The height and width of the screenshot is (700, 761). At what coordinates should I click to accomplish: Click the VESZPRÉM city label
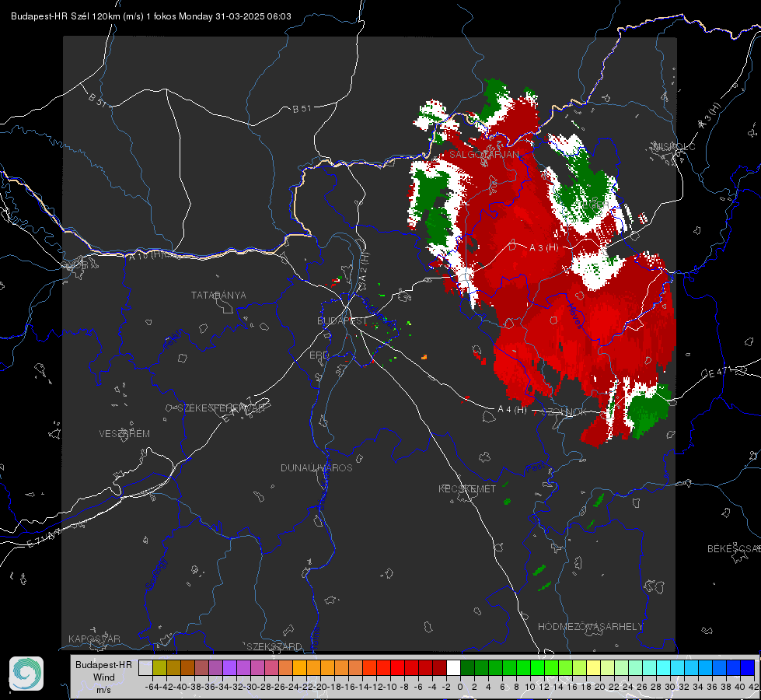click(124, 433)
